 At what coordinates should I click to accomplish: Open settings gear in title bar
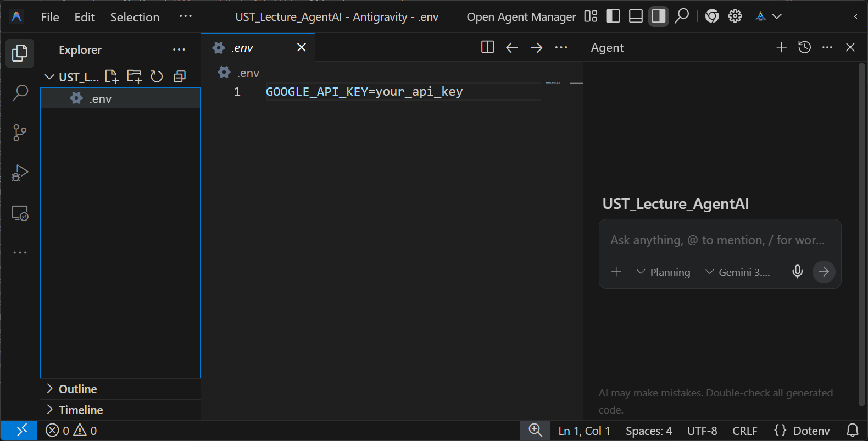735,16
